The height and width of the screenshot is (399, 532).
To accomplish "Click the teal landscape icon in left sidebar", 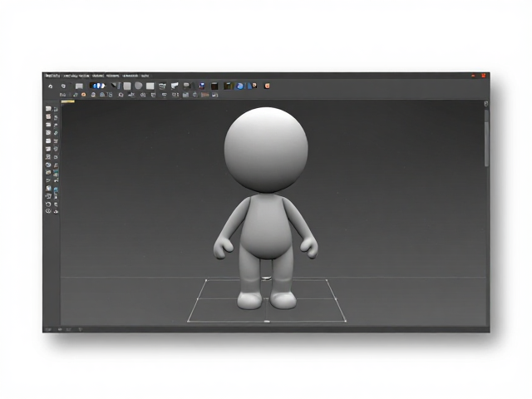I will [56, 173].
